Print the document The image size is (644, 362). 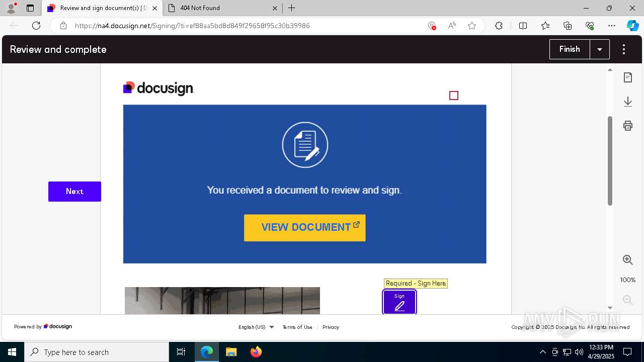click(x=628, y=126)
